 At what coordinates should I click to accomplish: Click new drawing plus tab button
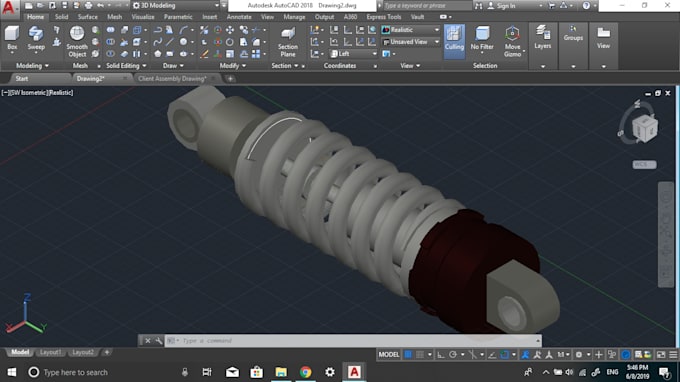pyautogui.click(x=230, y=78)
